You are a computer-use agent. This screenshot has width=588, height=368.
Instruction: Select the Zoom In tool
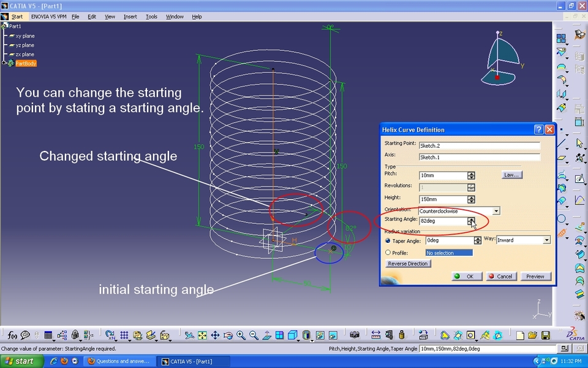(240, 334)
